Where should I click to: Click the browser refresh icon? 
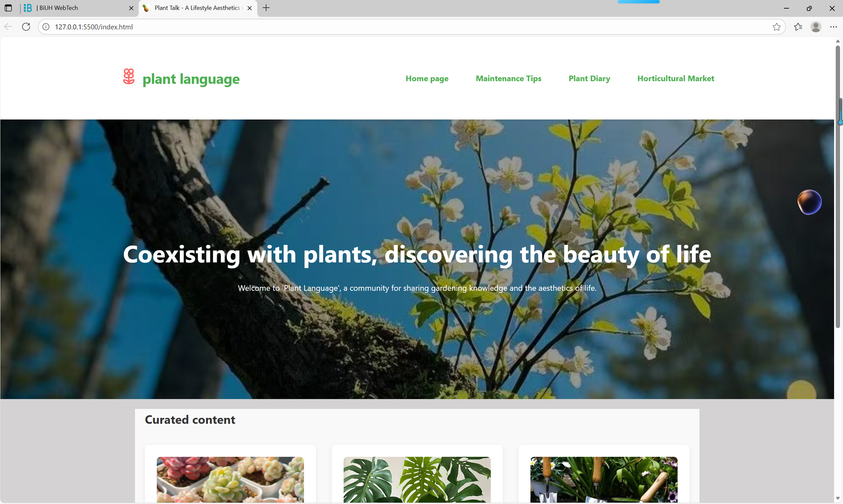pyautogui.click(x=26, y=27)
